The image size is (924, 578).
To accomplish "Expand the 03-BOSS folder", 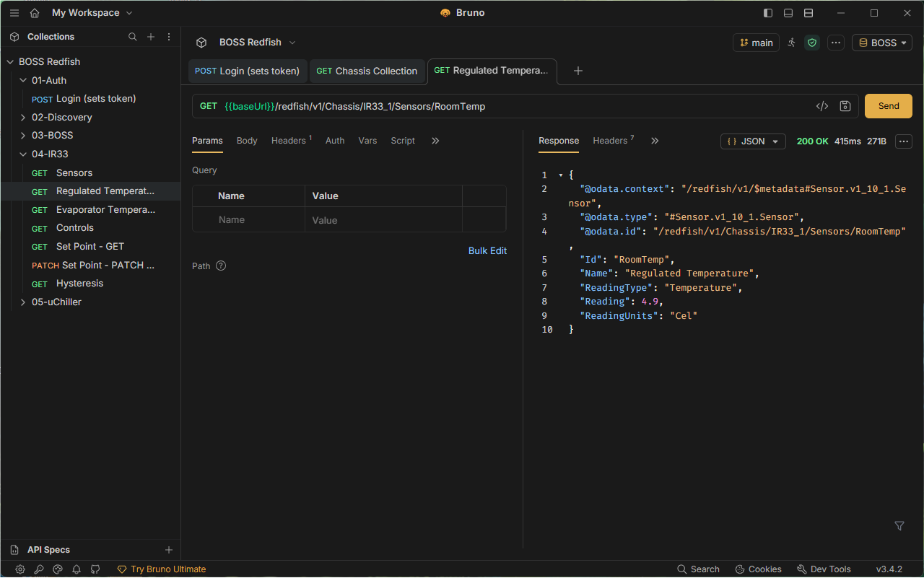I will pos(23,136).
